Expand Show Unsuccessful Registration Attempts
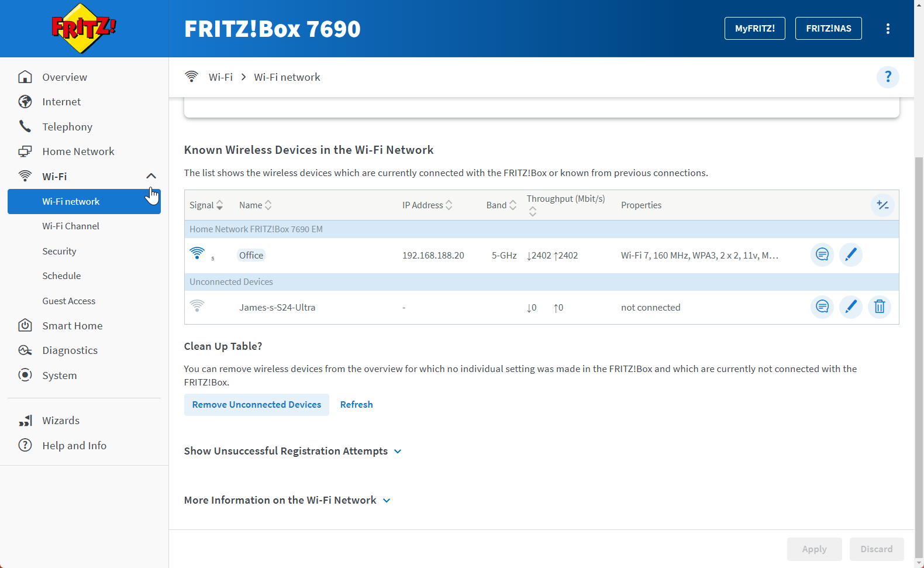The height and width of the screenshot is (568, 924). point(292,451)
